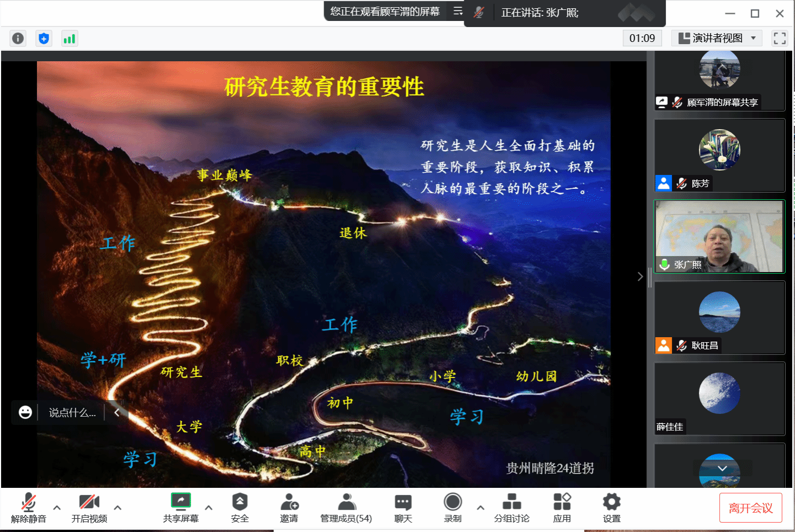Image resolution: width=795 pixels, height=532 pixels.
Task: Click the 安全 security icon
Action: [240, 502]
